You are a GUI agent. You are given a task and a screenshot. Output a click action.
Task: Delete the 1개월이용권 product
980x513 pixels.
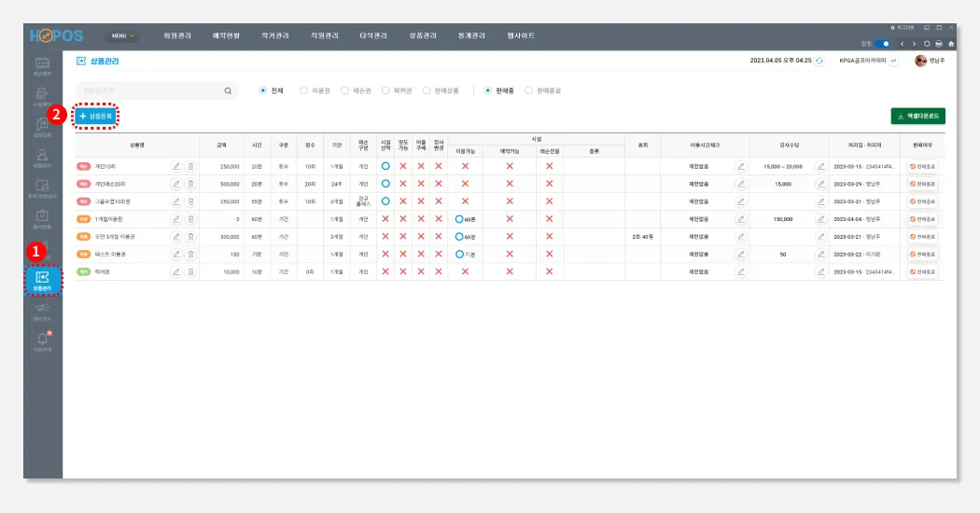(191, 219)
